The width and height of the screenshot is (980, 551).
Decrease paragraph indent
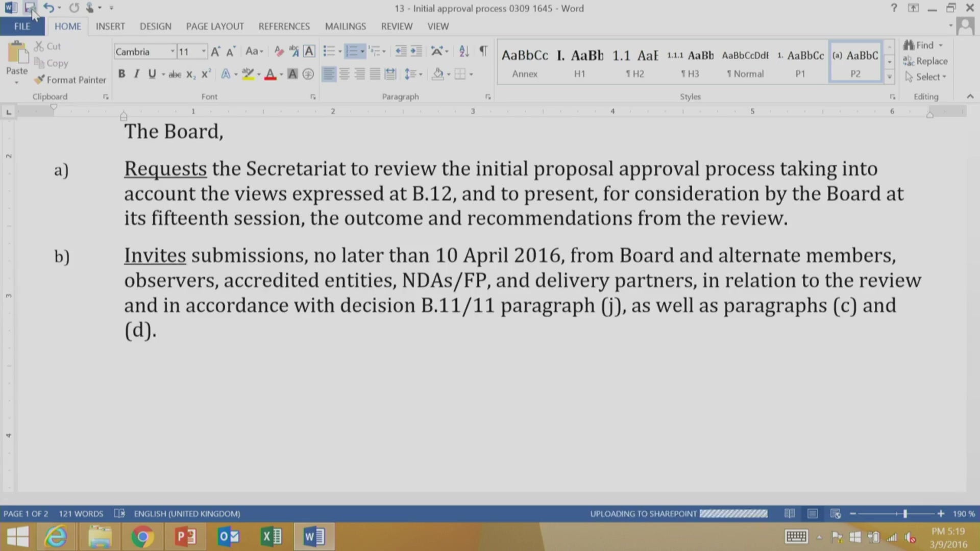click(x=401, y=51)
